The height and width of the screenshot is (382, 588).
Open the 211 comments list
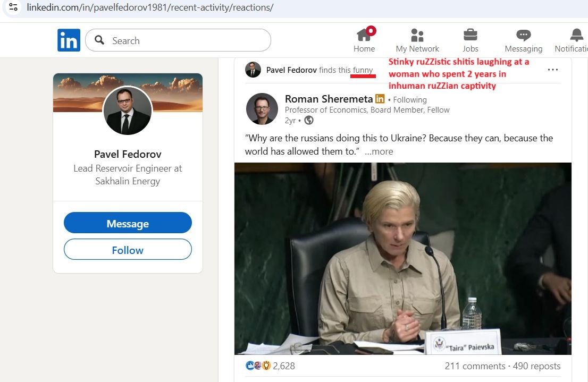point(475,366)
